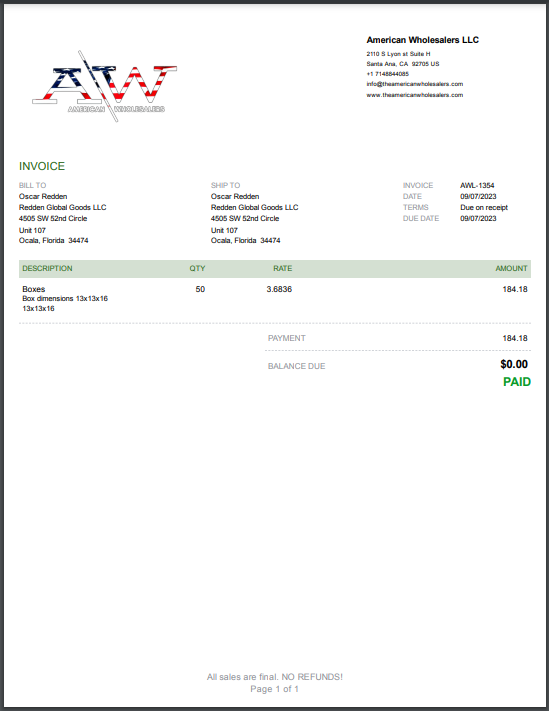Click 'Redden Global Goods LLC' under BILL TO
The height and width of the screenshot is (711, 549).
(63, 207)
